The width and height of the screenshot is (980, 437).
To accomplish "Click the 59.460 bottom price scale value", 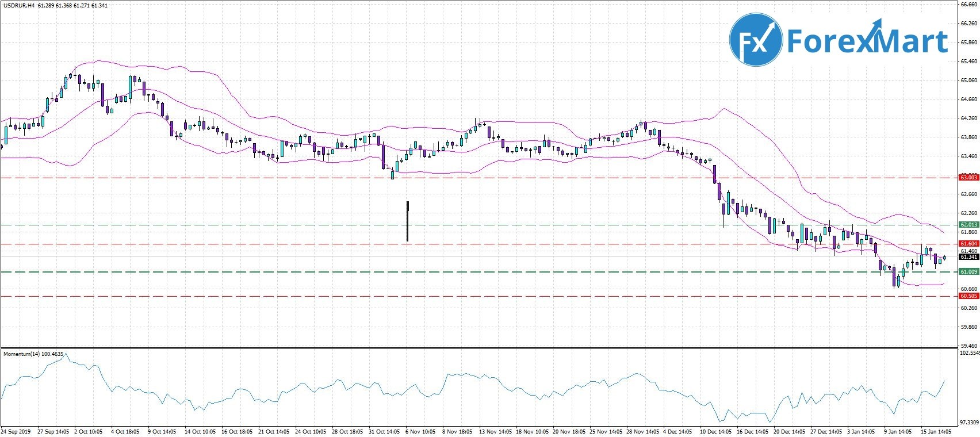I will coord(969,346).
